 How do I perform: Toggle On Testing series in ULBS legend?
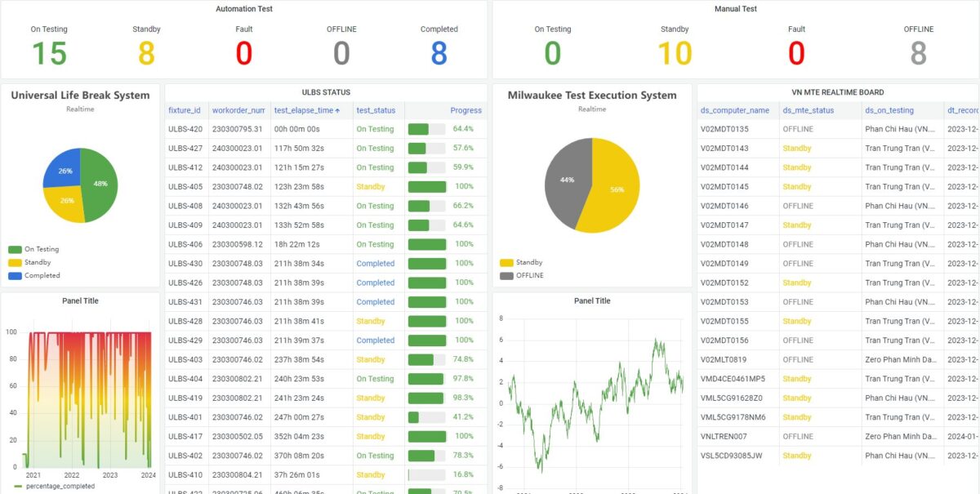tap(42, 250)
